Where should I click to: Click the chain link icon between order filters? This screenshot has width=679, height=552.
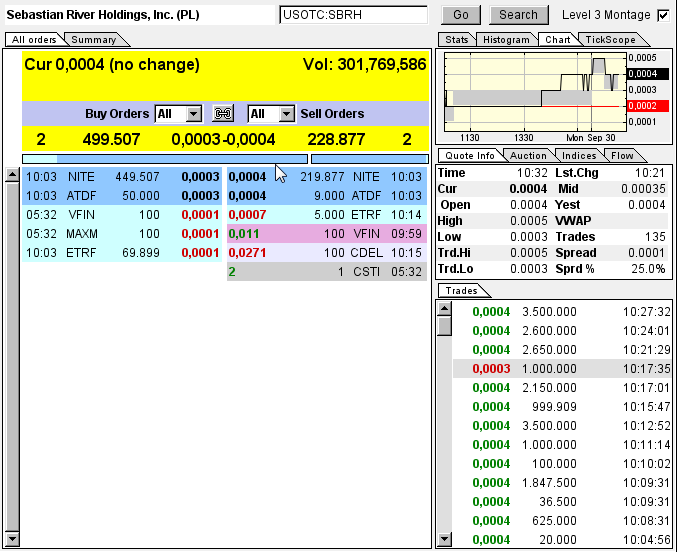click(223, 114)
